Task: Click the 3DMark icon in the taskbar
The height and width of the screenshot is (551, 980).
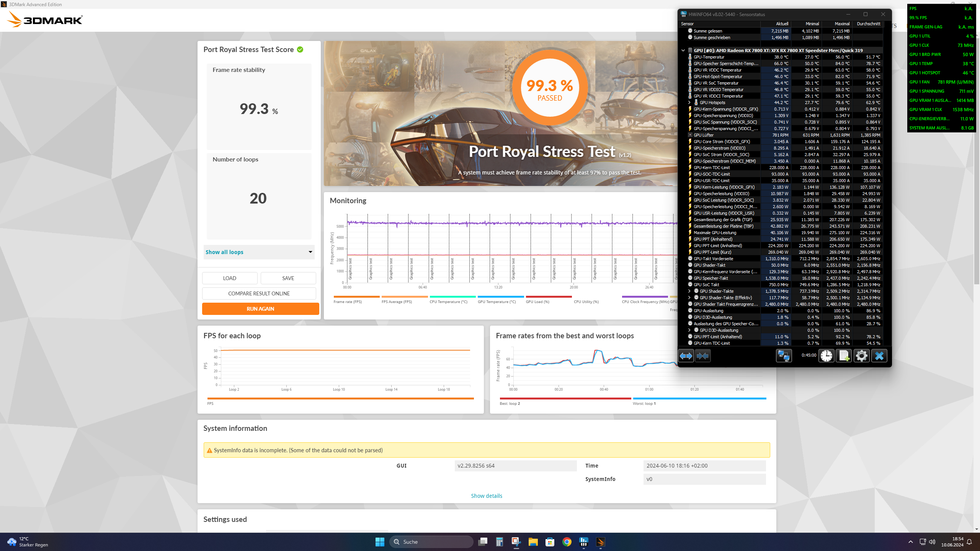Action: [600, 542]
